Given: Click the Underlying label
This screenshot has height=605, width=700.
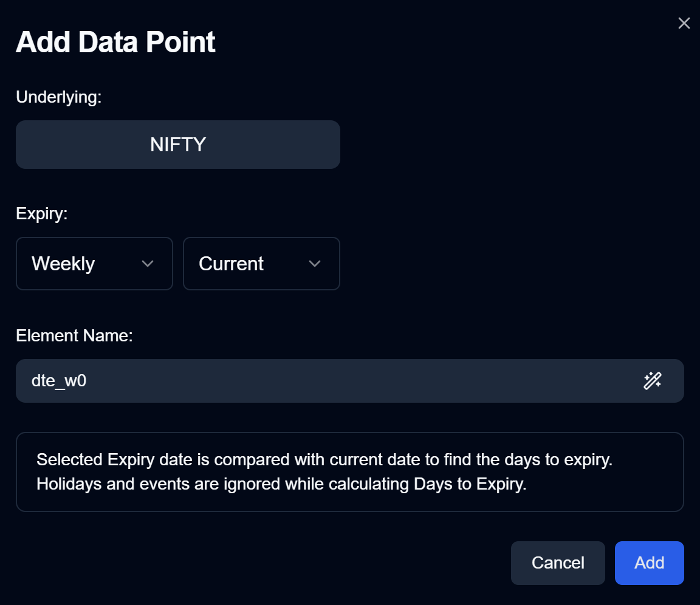Looking at the screenshot, I should pyautogui.click(x=59, y=97).
